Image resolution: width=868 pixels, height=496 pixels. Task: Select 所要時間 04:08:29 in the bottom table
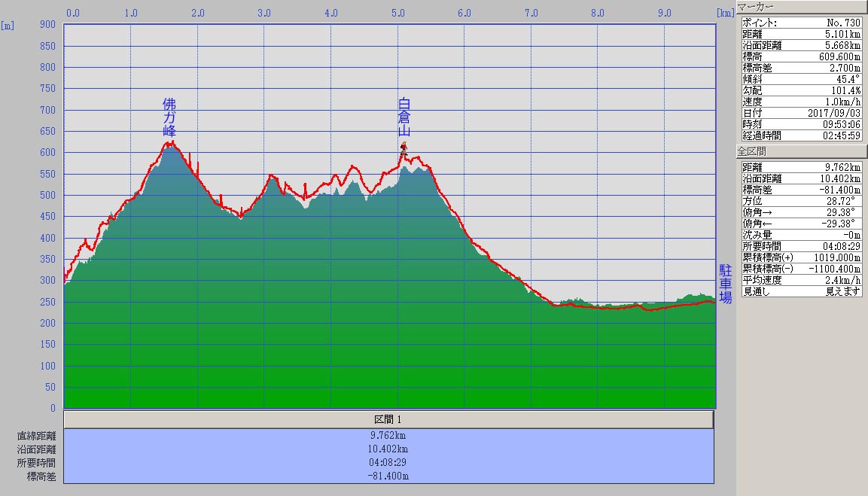point(388,462)
